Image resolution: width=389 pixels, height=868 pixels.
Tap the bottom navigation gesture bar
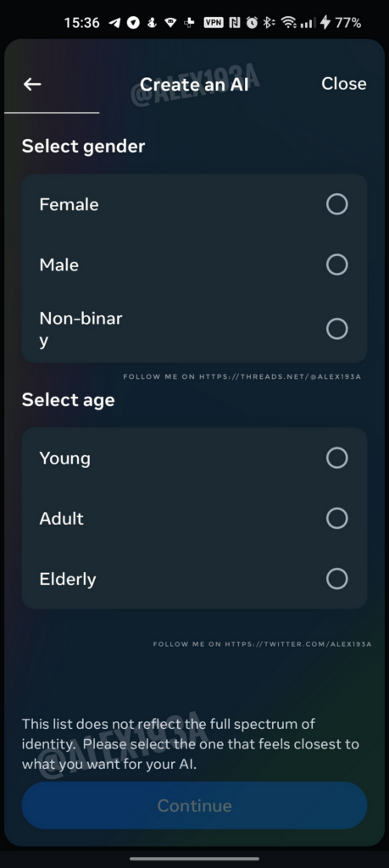[x=194, y=859]
